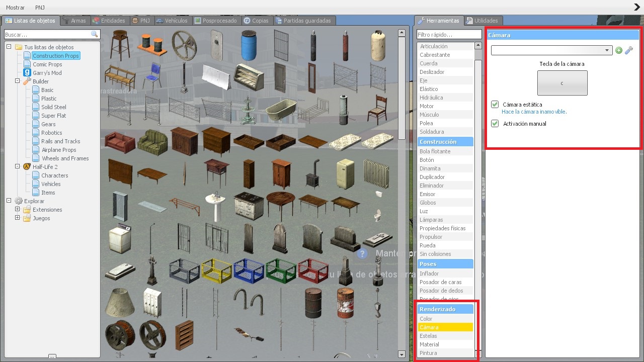Viewport: 644px width, 362px height.
Task: Open preset editor with the wrench icon
Action: click(x=629, y=50)
